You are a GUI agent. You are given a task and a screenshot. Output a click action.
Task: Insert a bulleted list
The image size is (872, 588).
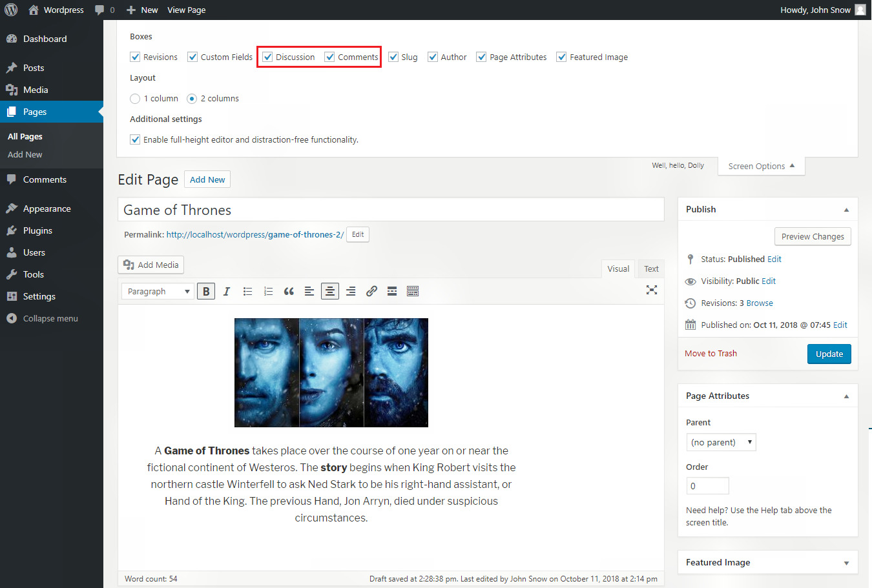247,292
